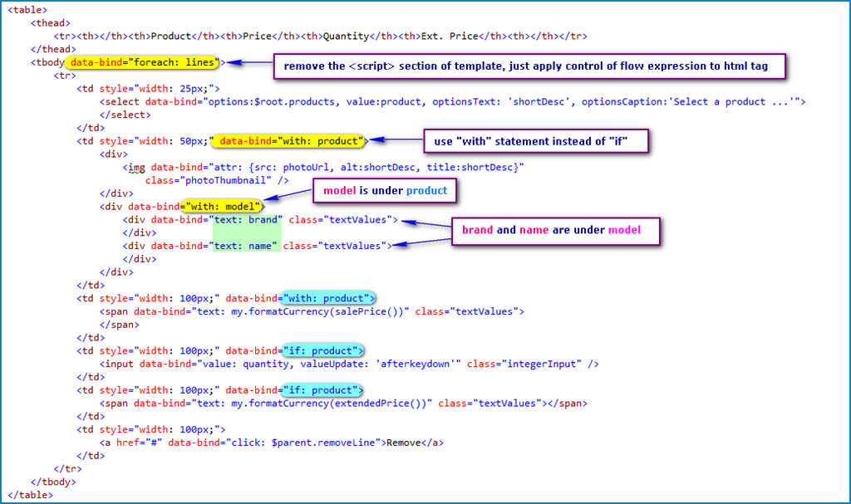Image resolution: width=851 pixels, height=504 pixels.
Task: Click the formatCurrency(salePrice()) expression
Action: 317,311
